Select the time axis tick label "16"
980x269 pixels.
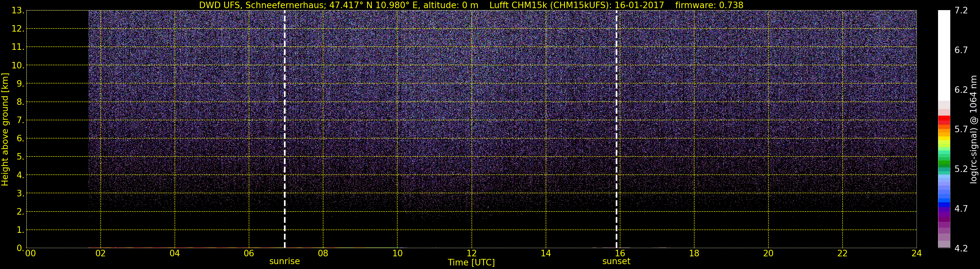click(x=620, y=254)
